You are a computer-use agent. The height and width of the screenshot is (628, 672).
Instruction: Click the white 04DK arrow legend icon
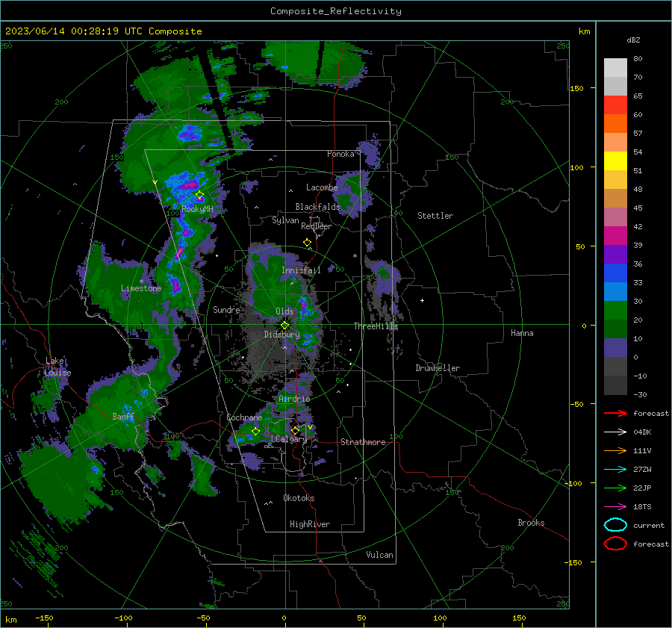pyautogui.click(x=615, y=432)
